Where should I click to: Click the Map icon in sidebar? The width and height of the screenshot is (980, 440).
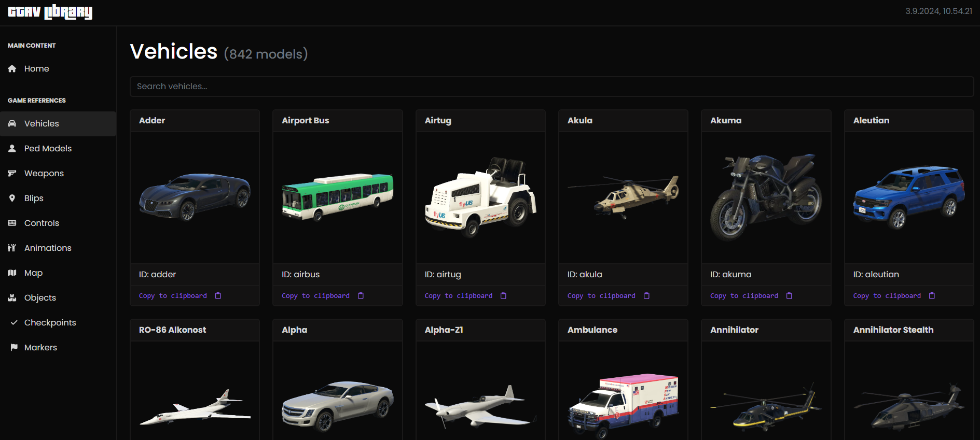point(12,273)
